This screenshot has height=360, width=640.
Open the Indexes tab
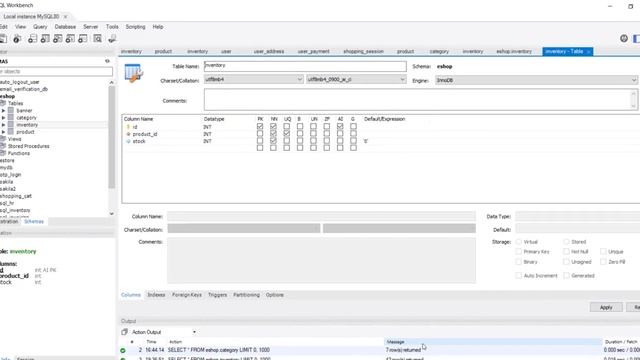pyautogui.click(x=156, y=295)
